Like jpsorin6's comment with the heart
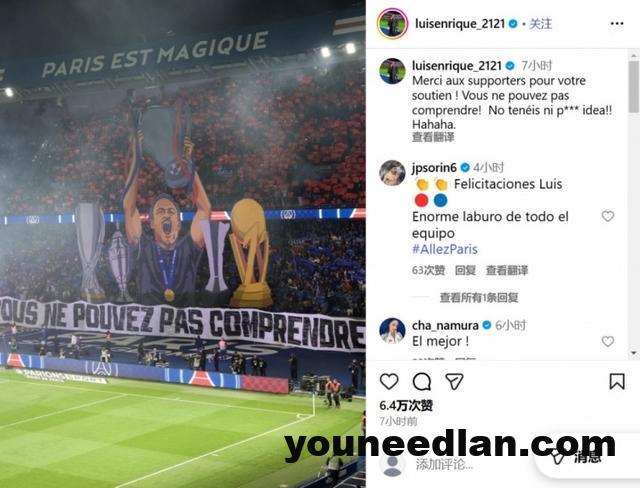640x488 pixels. click(608, 216)
